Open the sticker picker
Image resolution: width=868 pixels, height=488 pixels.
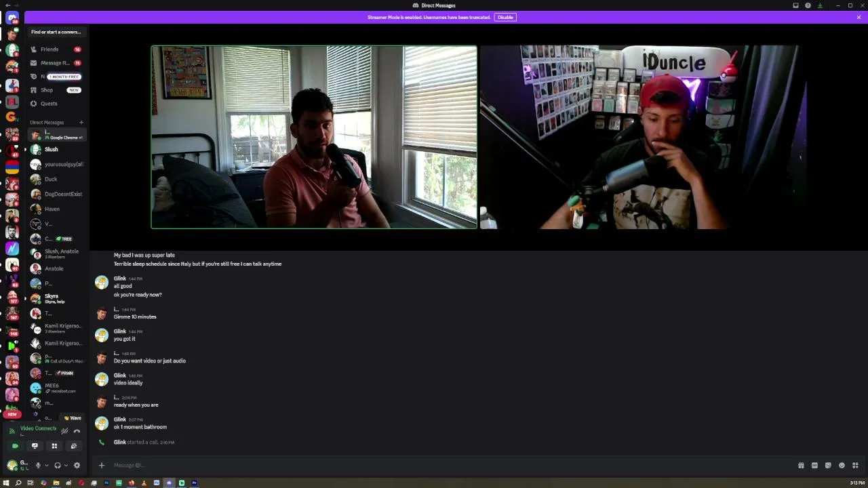[828, 466]
